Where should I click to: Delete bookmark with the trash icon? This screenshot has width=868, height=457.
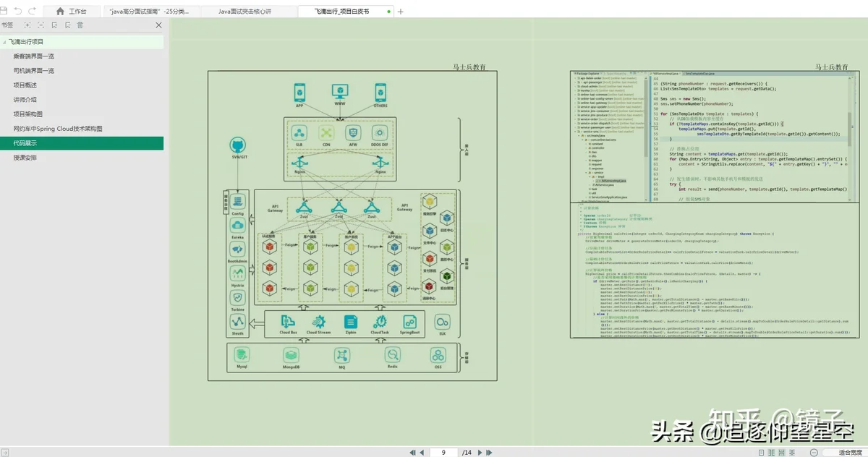click(80, 25)
